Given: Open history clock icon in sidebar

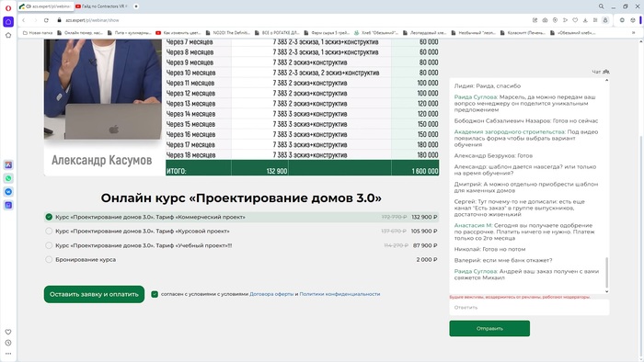Looking at the screenshot, I should 8,343.
